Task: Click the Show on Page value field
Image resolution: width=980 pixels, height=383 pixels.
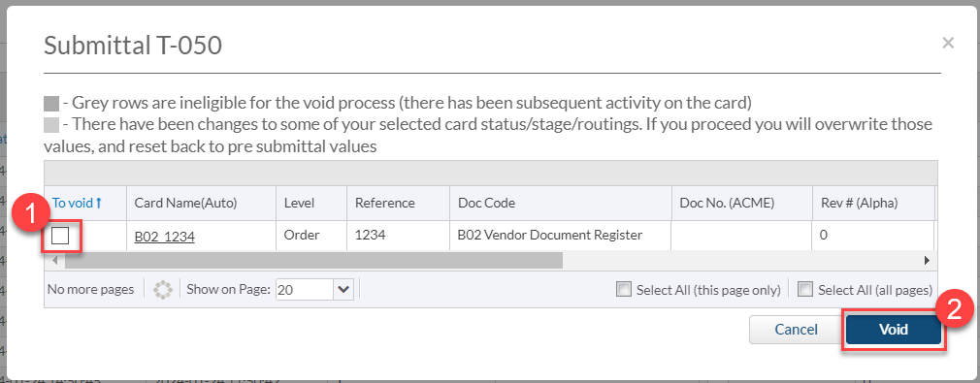Action: (305, 289)
